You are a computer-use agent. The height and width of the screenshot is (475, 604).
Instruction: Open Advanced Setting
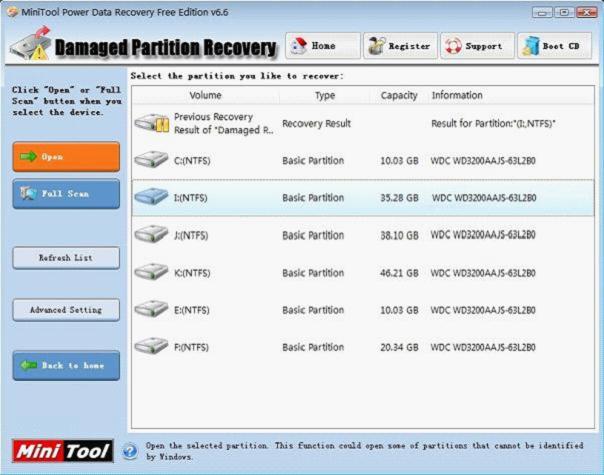[66, 310]
